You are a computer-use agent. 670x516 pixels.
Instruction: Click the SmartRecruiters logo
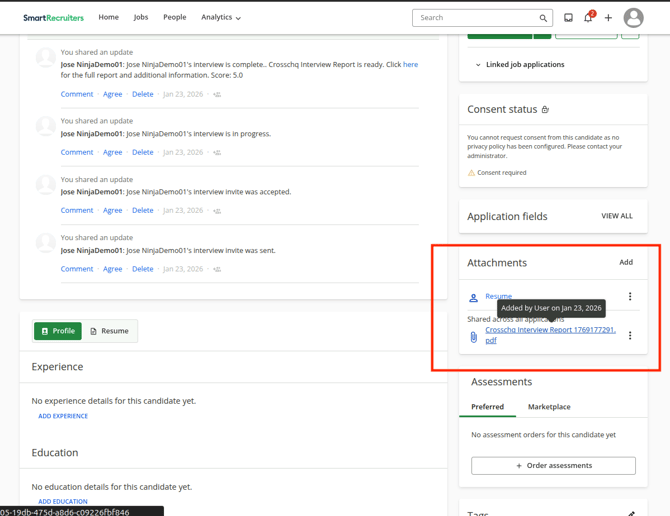click(54, 18)
